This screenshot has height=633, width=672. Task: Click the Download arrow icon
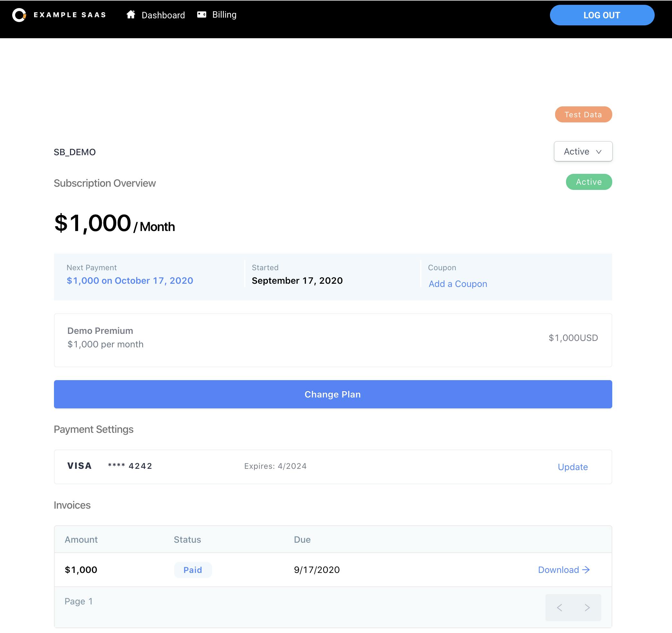[586, 570]
